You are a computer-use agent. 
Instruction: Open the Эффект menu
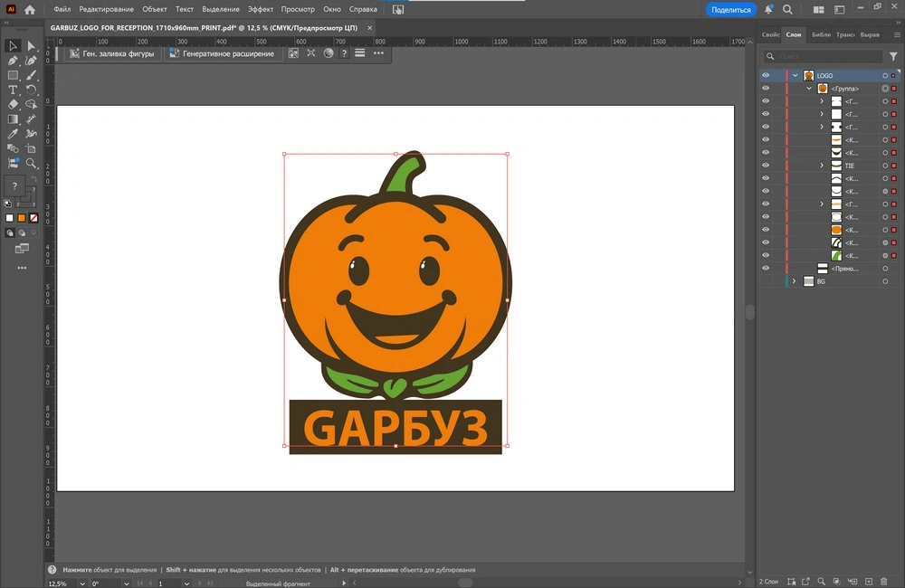point(261,9)
